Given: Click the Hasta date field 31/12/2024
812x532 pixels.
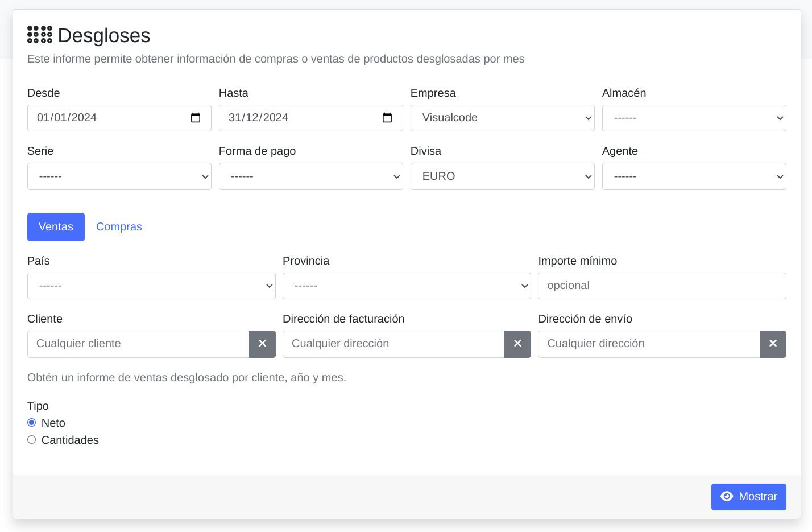Looking at the screenshot, I should coord(311,118).
